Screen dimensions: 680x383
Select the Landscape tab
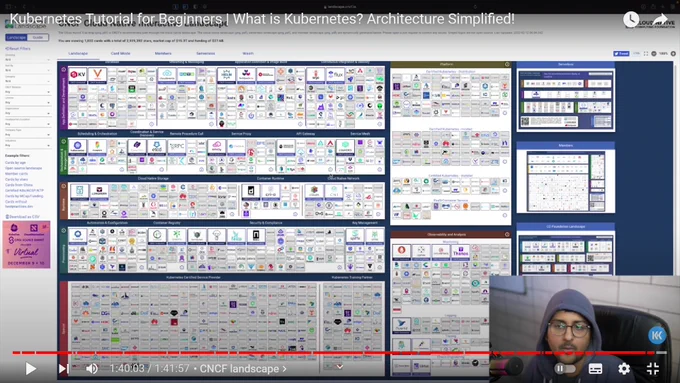click(78, 53)
